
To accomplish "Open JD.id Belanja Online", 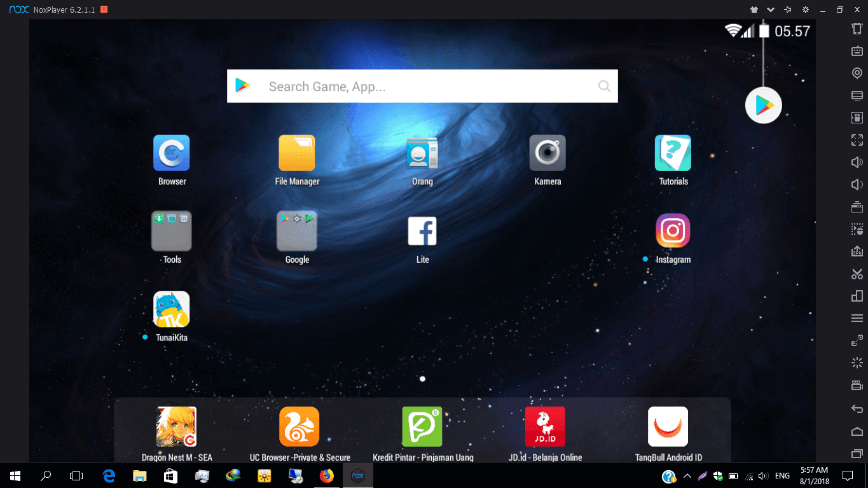I will [x=545, y=427].
